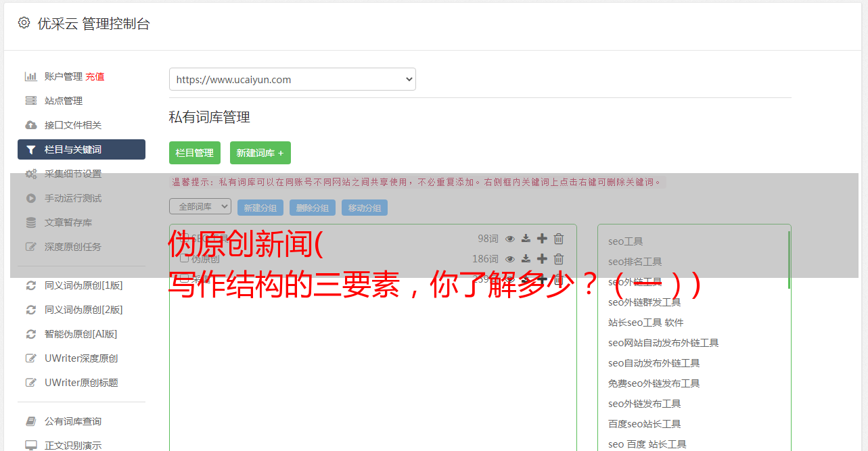Open 智能伪原创[AI版] in the sidebar
This screenshot has width=868, height=451.
click(81, 334)
